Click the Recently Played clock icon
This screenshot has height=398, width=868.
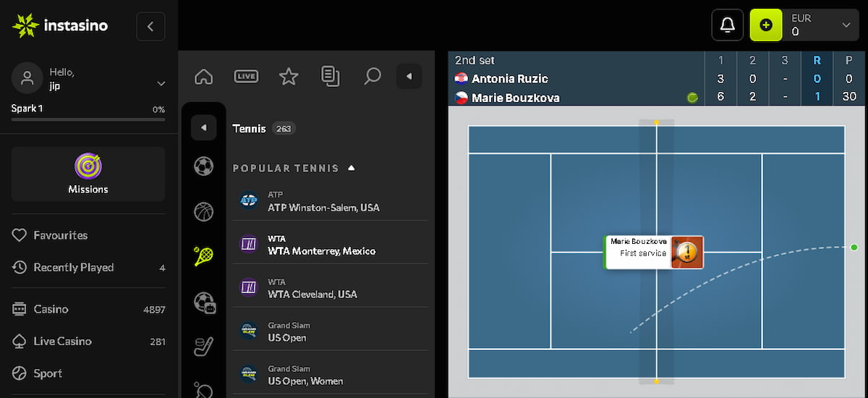coord(20,268)
